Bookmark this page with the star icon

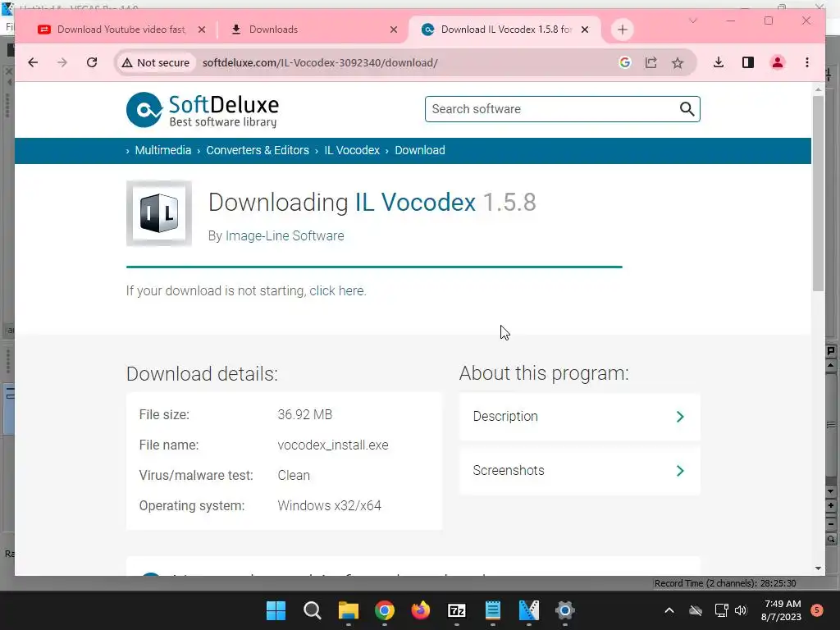coord(678,62)
